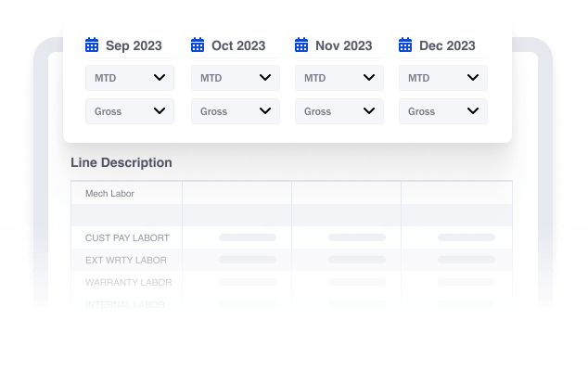Click the Mech Labor row header
The width and height of the screenshot is (588, 371).
pyautogui.click(x=109, y=194)
